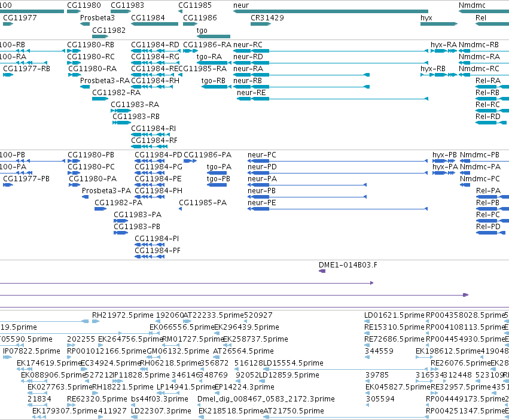Click transcript CG11984-RI
Screen dimensions: 509x420
tap(154, 128)
